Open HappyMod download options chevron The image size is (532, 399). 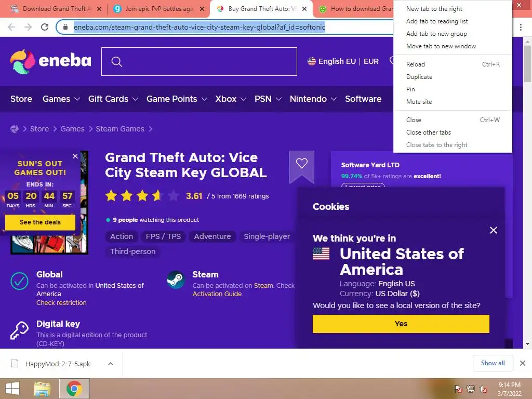click(x=111, y=364)
